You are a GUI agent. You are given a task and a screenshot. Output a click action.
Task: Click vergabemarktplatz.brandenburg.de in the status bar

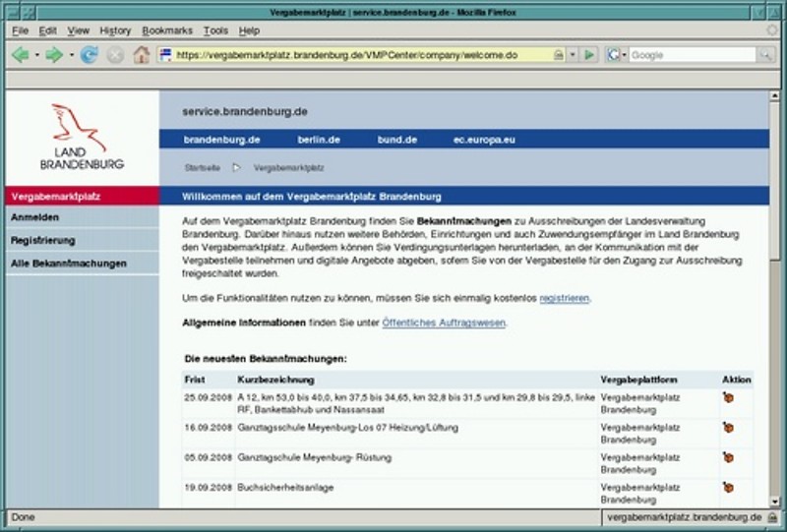[x=685, y=517]
